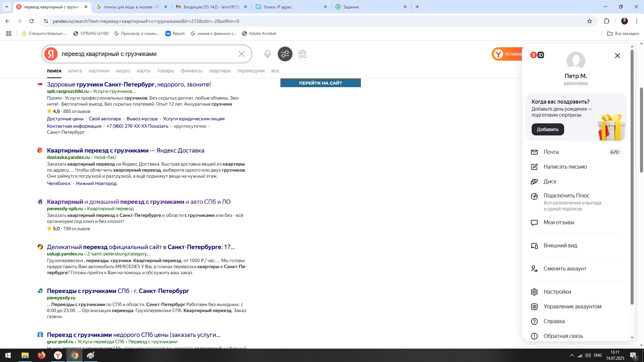Click the Петр М. profile avatar
The width and height of the screenshot is (644, 362).
[x=576, y=61]
